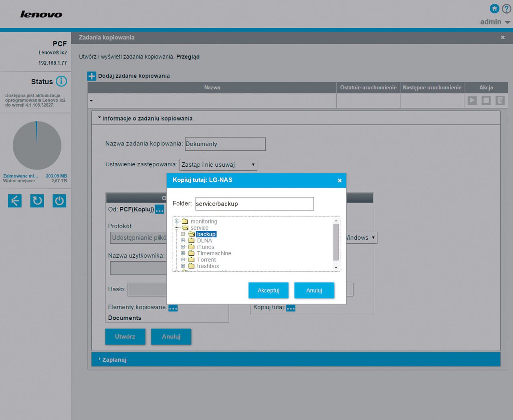Open the Ustawienie zastępowania dropdown
The image size is (513, 420).
(x=218, y=165)
